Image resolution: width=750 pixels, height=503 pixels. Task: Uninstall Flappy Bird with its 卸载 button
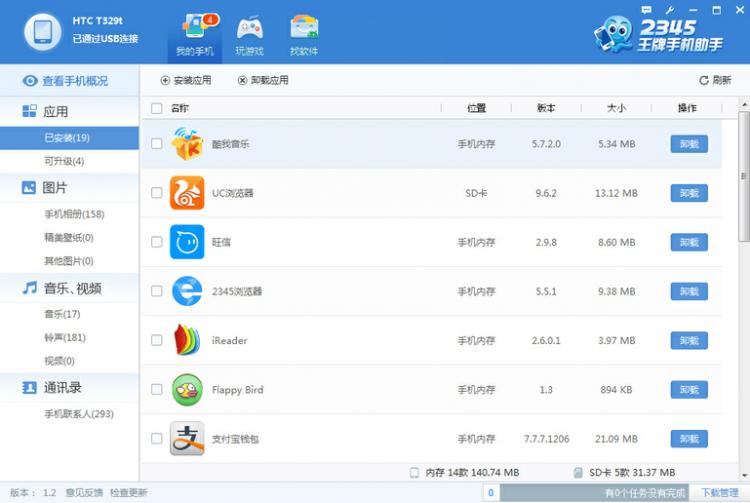point(689,390)
